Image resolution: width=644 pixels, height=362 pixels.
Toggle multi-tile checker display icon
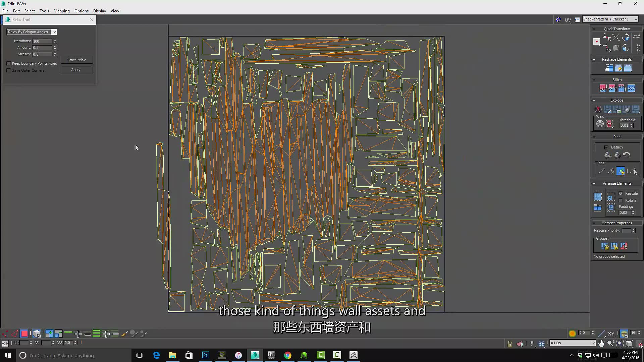[558, 20]
